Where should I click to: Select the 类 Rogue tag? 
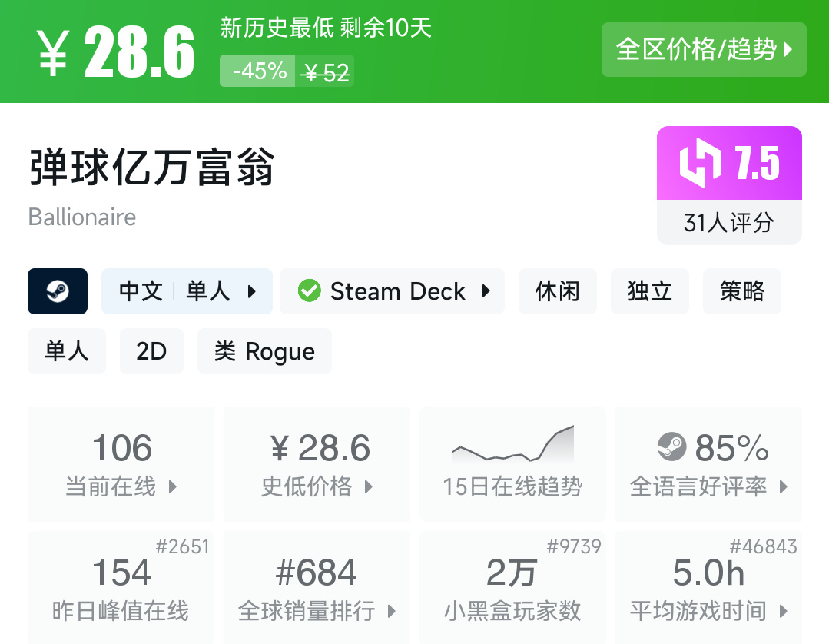[x=264, y=351]
